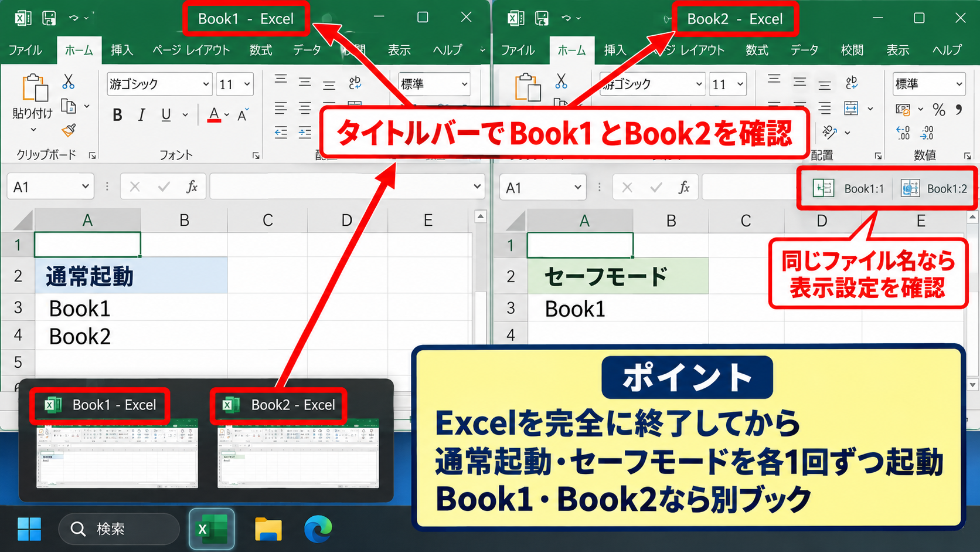Open number format 標準 dropdown in Book1
The image size is (980, 552).
coord(464,84)
